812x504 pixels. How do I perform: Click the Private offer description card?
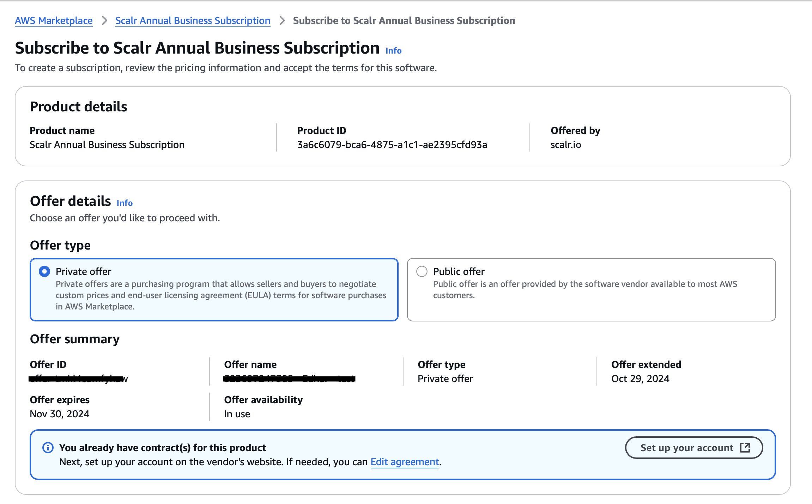pyautogui.click(x=221, y=295)
